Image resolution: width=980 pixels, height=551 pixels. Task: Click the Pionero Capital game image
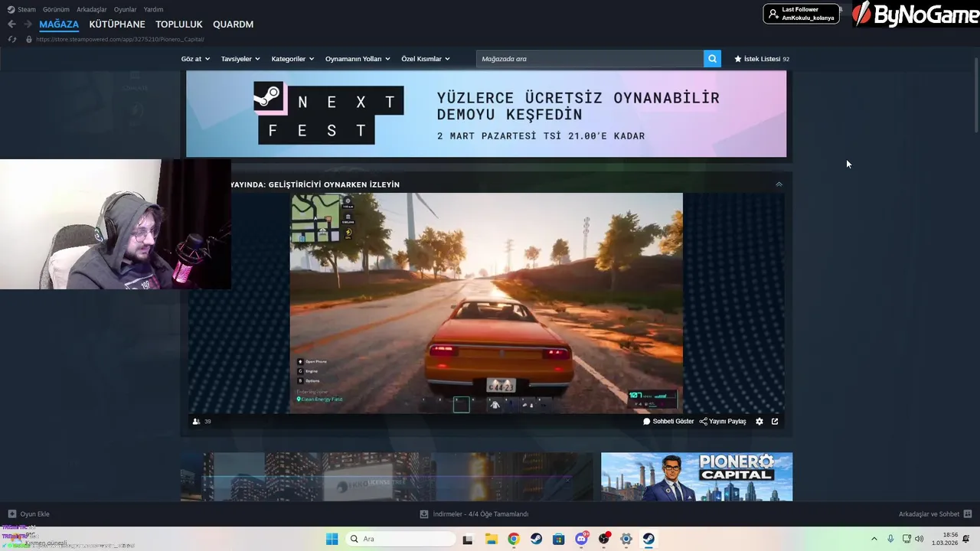coord(697,477)
